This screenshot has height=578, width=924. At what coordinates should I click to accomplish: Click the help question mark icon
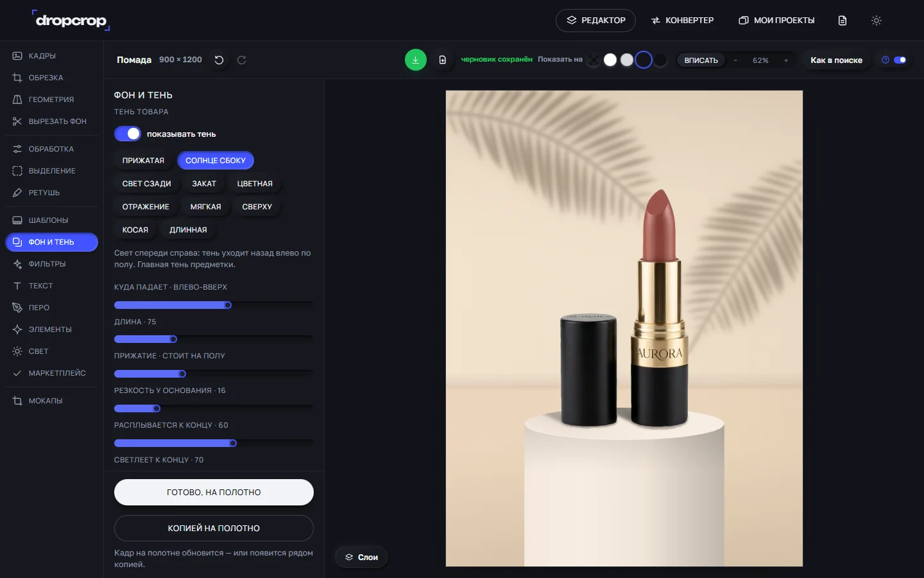(x=886, y=60)
